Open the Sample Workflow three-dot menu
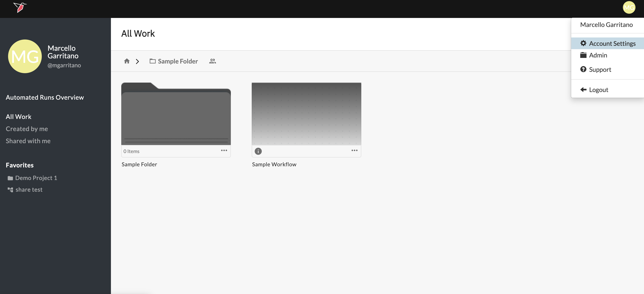644x294 pixels. coord(354,150)
